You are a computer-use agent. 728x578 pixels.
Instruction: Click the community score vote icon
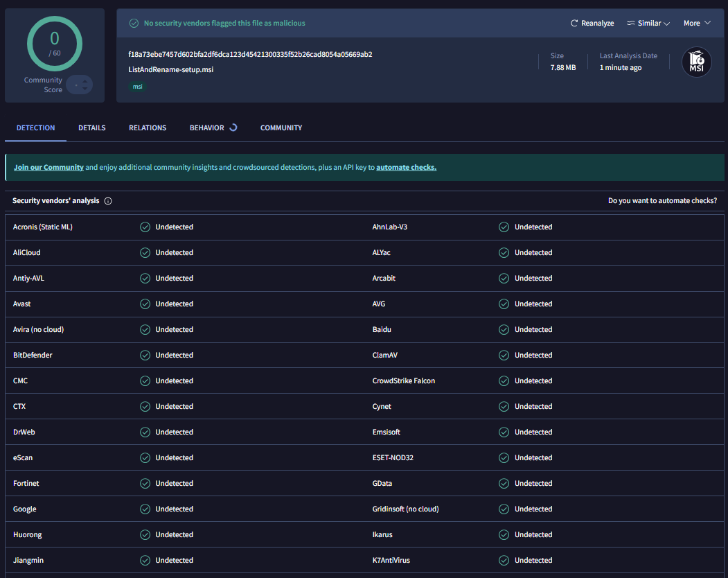click(81, 85)
